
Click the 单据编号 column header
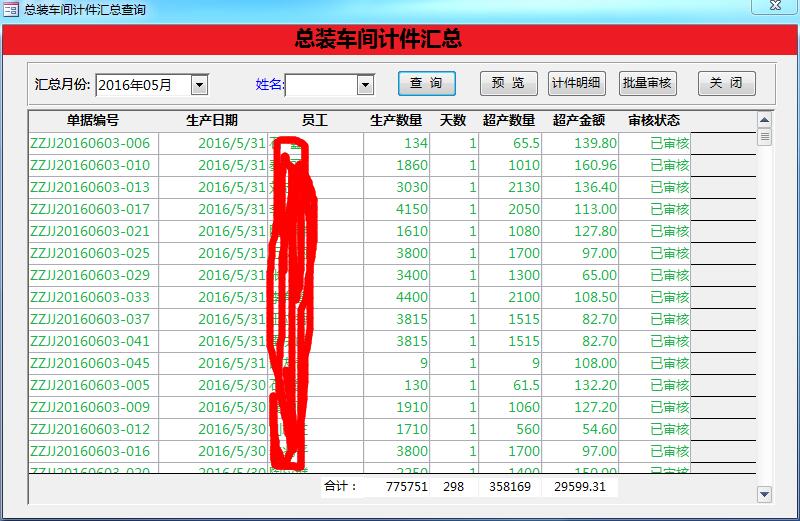(92, 120)
